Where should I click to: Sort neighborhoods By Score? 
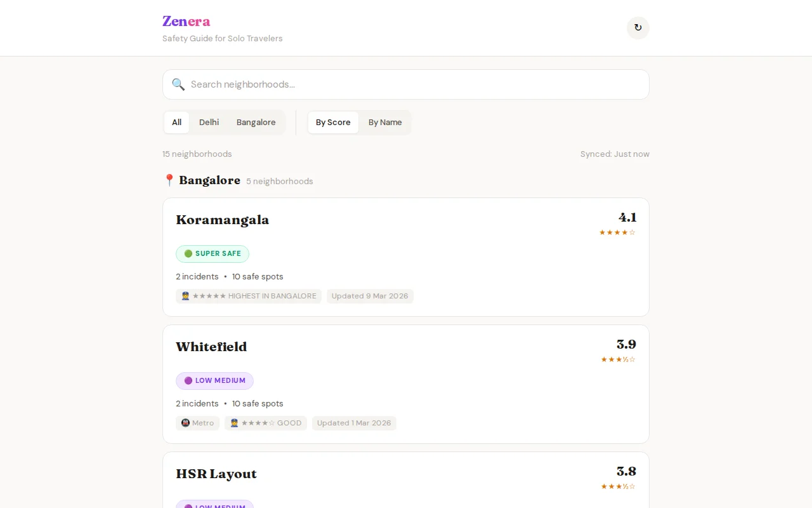[x=333, y=123]
